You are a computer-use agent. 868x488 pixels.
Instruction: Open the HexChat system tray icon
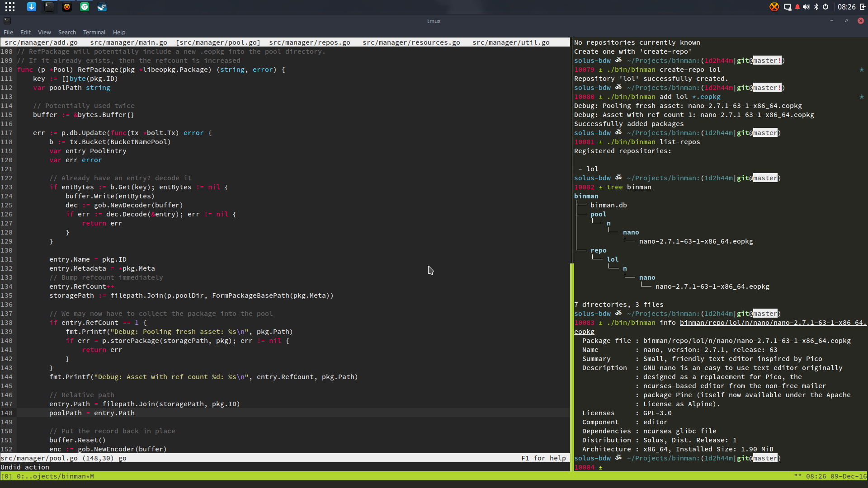tap(774, 7)
